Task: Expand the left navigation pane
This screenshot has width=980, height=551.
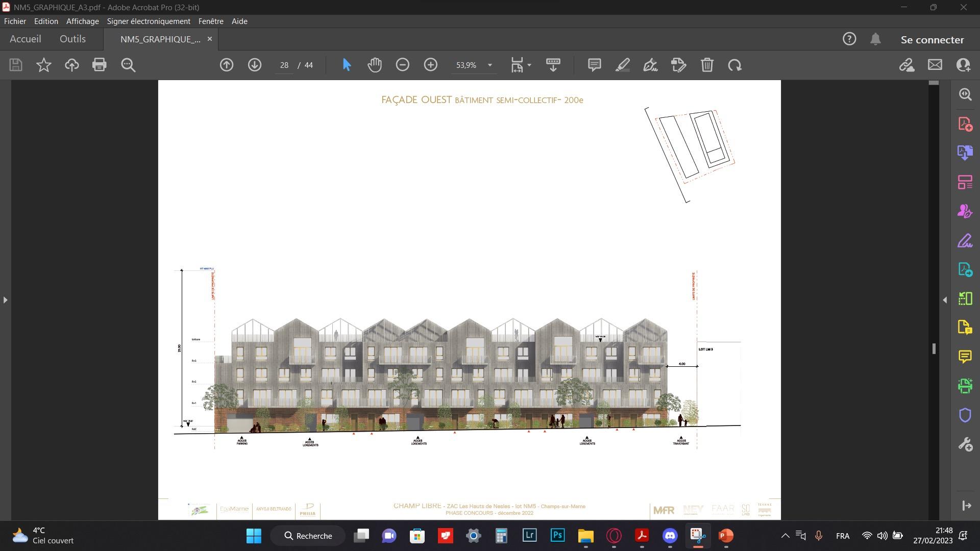Action: 5,300
